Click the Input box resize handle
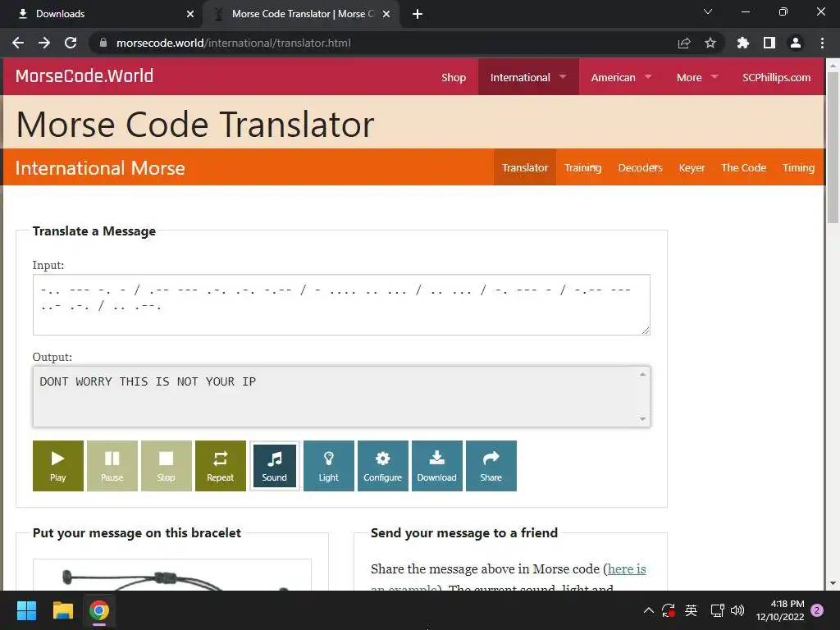840x630 pixels. tap(646, 331)
